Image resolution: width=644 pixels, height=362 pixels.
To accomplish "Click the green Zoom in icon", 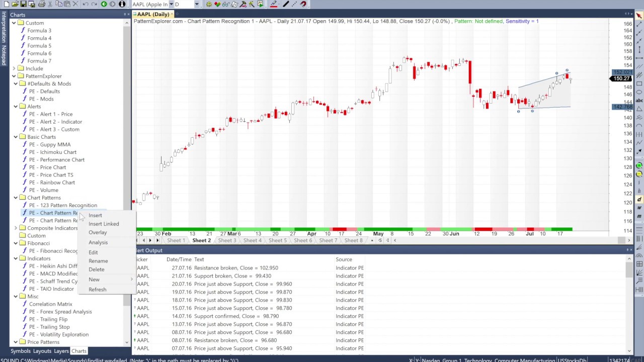I will click(x=639, y=165).
